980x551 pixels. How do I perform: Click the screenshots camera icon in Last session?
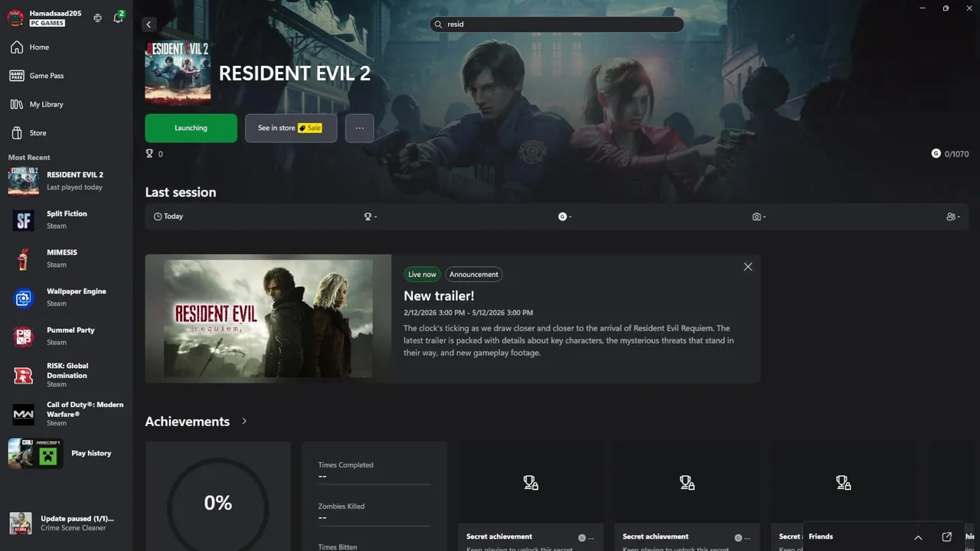(x=756, y=217)
